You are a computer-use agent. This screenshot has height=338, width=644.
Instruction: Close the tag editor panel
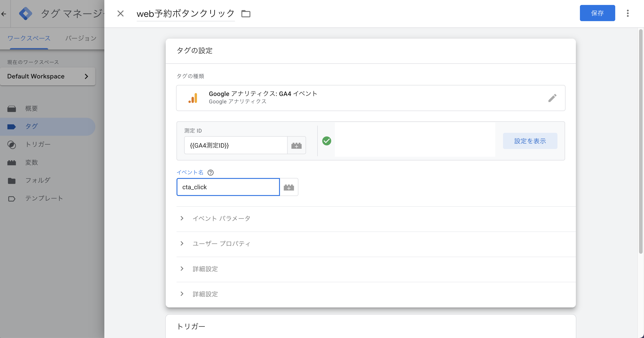tap(121, 13)
